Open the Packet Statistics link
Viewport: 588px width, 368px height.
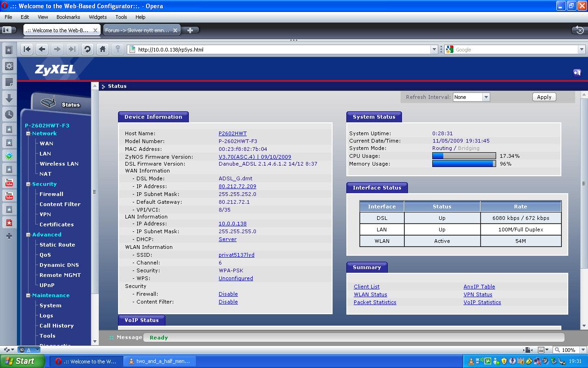(x=375, y=302)
